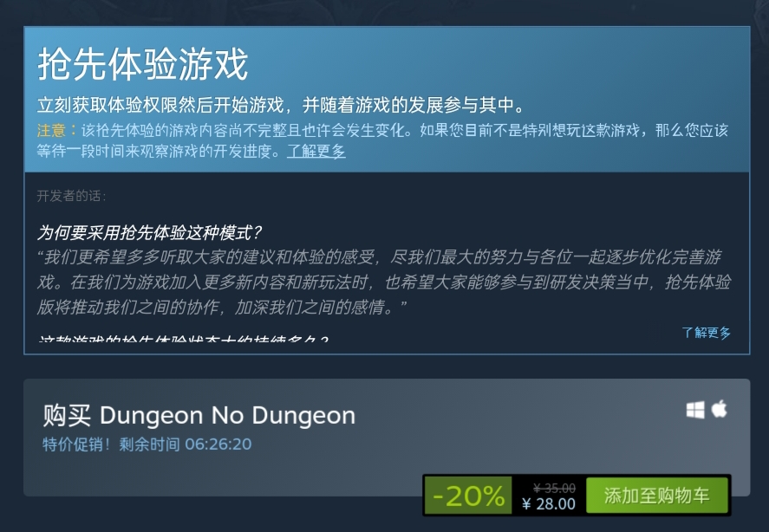The width and height of the screenshot is (769, 532).
Task: Add Dungeon No Dungeon to cart
Action: point(656,496)
